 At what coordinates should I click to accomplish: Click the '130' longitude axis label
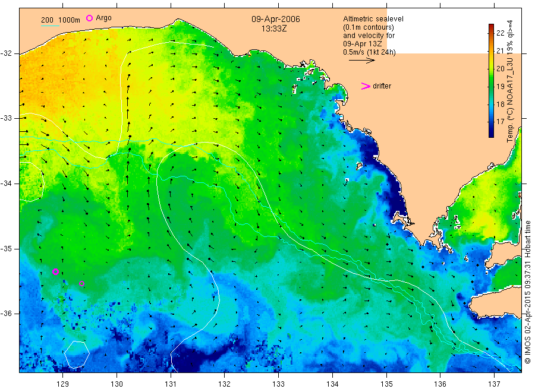117,384
